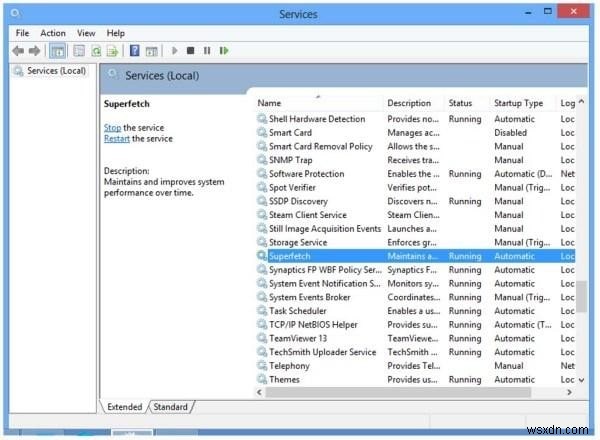Select the TeamViewer 13 service
The height and width of the screenshot is (440, 600).
(416, 339)
